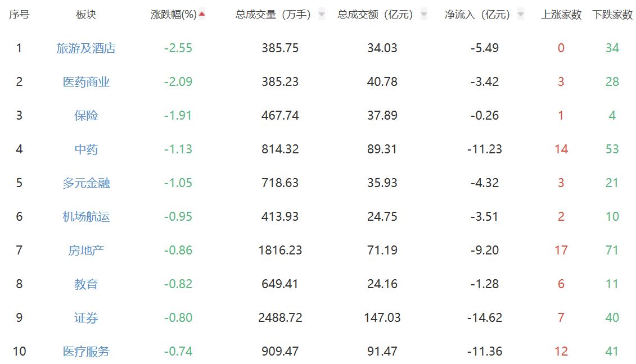Click the 下跌家数 column header
Screen dimensions: 636x364
612,15
